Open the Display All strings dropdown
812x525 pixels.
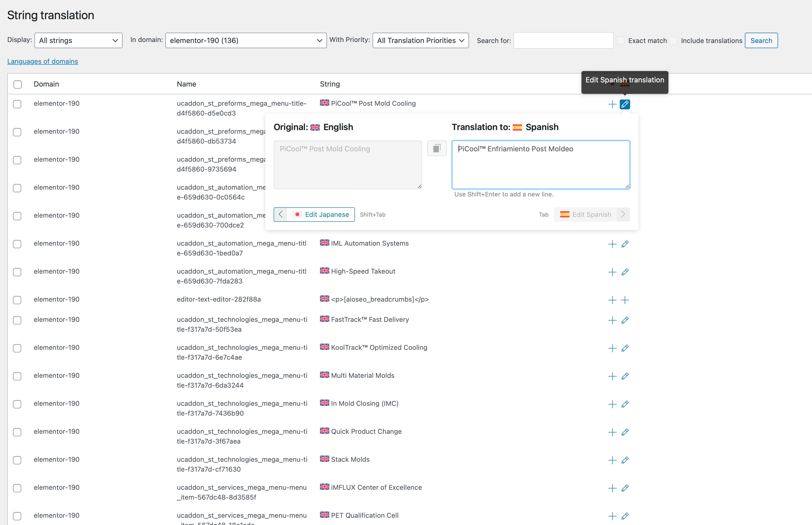point(79,41)
